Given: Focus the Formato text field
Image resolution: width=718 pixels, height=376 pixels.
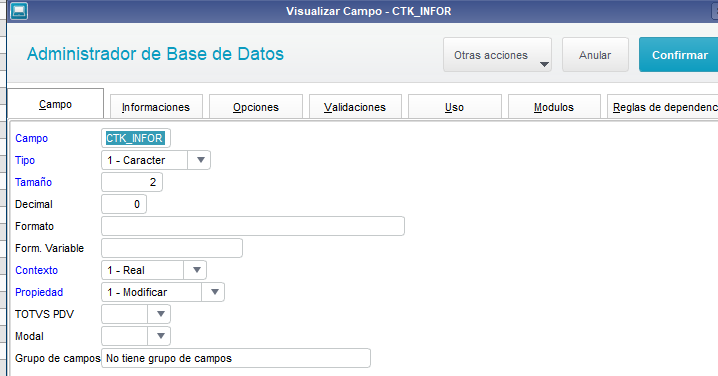Looking at the screenshot, I should [253, 226].
